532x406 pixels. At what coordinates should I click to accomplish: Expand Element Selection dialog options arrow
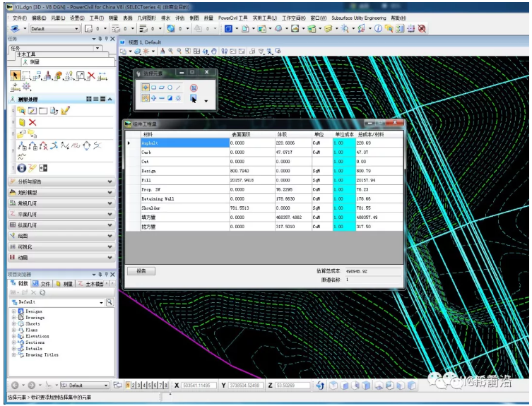tap(206, 101)
